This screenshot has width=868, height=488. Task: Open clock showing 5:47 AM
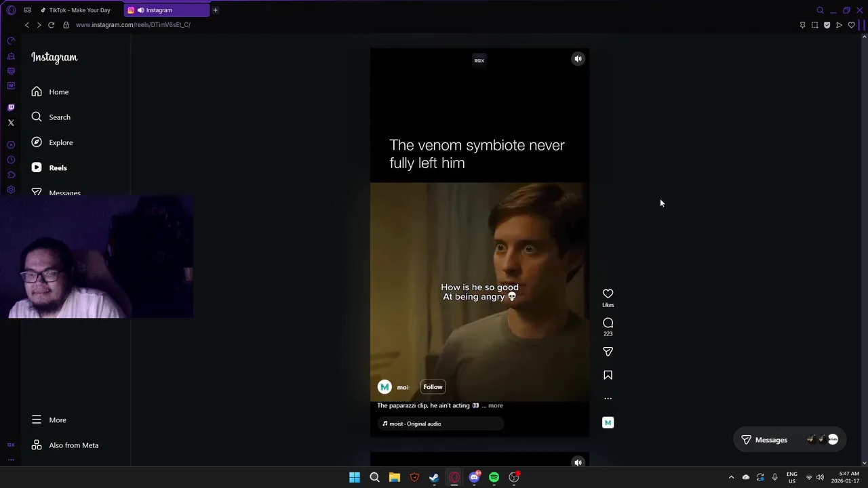(x=846, y=478)
